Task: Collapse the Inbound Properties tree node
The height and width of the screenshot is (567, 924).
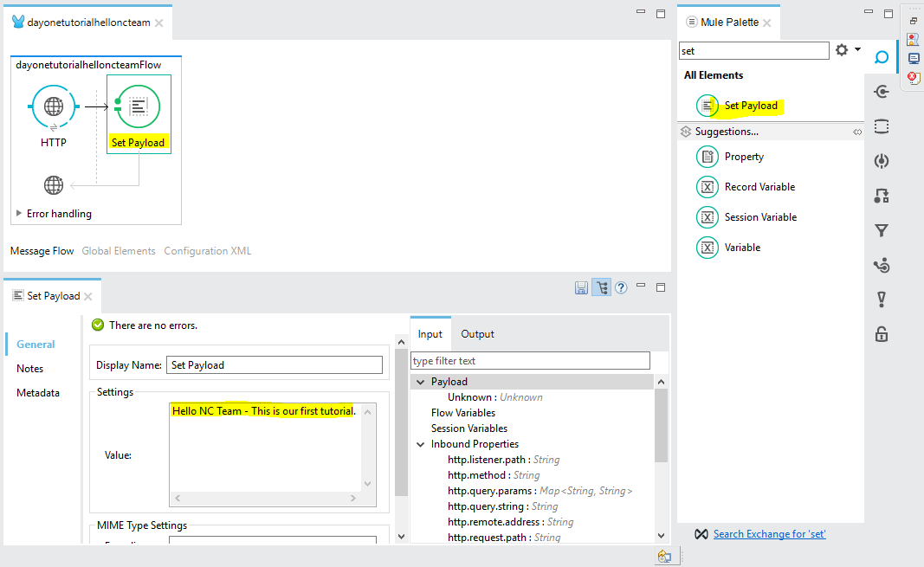Action: coord(421,443)
